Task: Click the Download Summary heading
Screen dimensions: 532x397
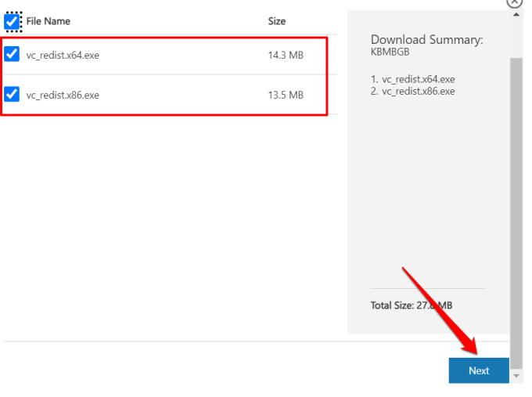Action: pyautogui.click(x=426, y=40)
